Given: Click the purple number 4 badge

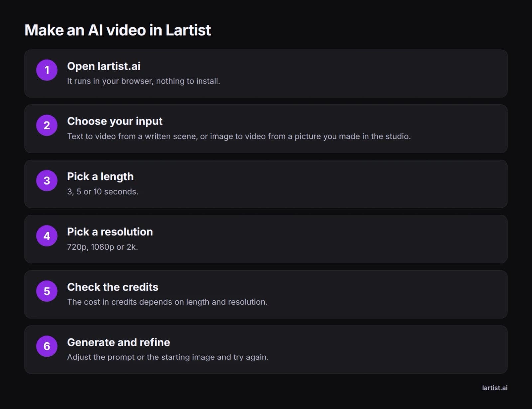Looking at the screenshot, I should [47, 236].
